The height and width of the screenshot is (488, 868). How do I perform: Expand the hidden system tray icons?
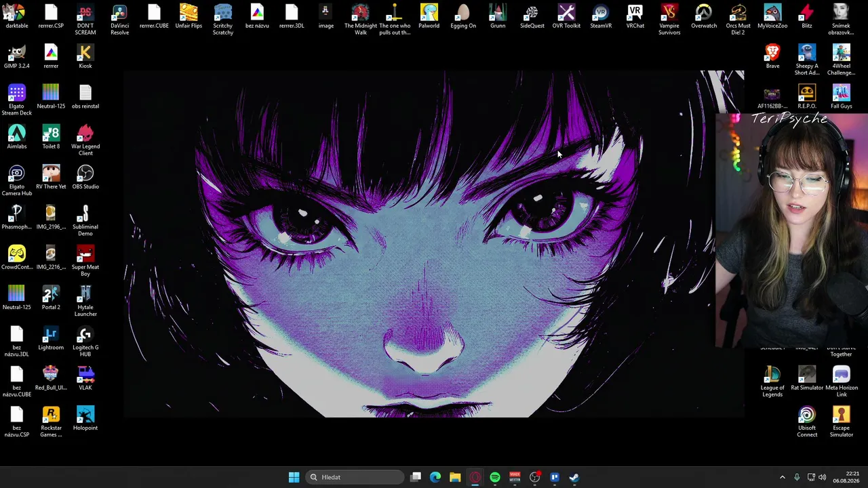(x=782, y=477)
